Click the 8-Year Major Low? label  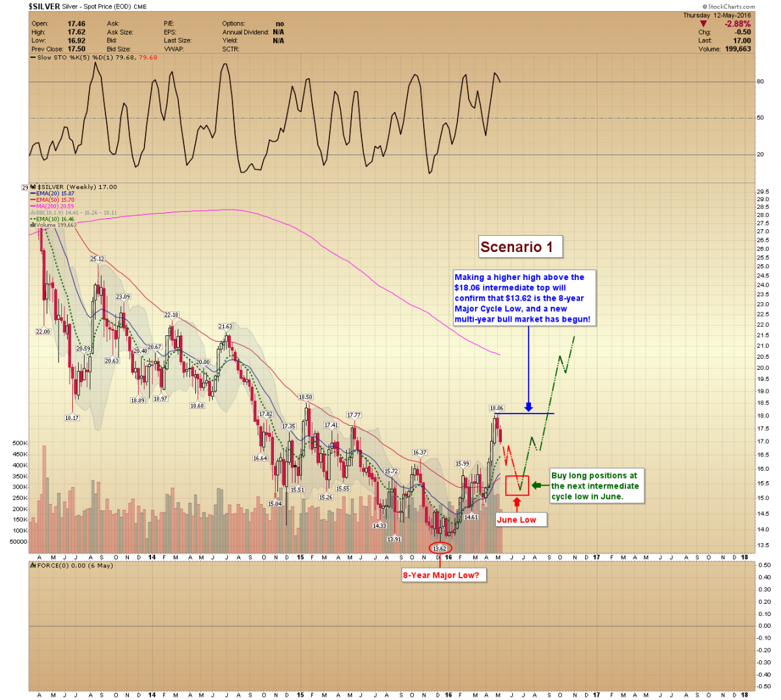tap(441, 575)
